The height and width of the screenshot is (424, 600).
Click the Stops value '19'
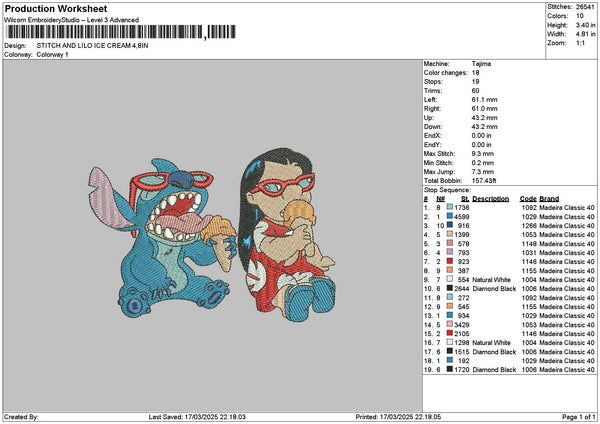coord(476,82)
